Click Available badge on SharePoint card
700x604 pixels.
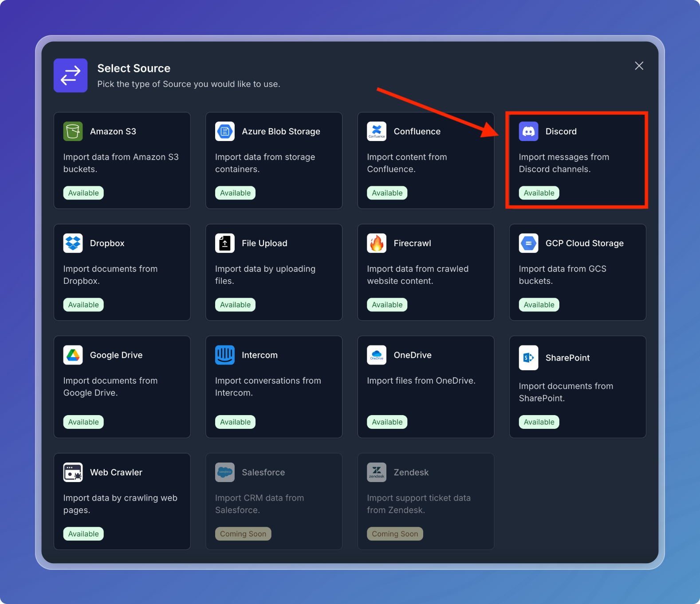click(539, 422)
